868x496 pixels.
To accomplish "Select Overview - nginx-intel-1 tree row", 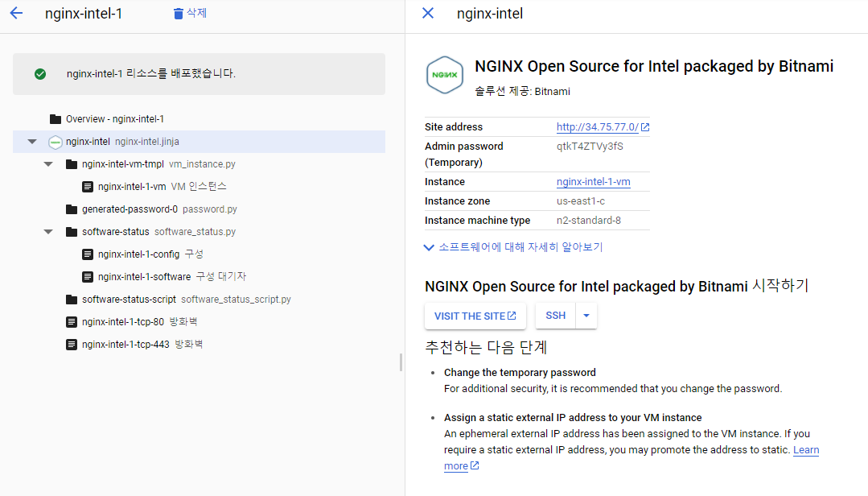I will [199, 119].
